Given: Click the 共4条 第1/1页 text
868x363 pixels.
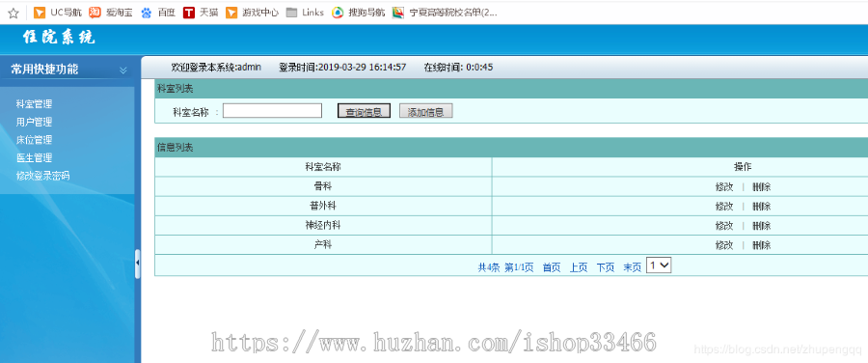Looking at the screenshot, I should [505, 267].
